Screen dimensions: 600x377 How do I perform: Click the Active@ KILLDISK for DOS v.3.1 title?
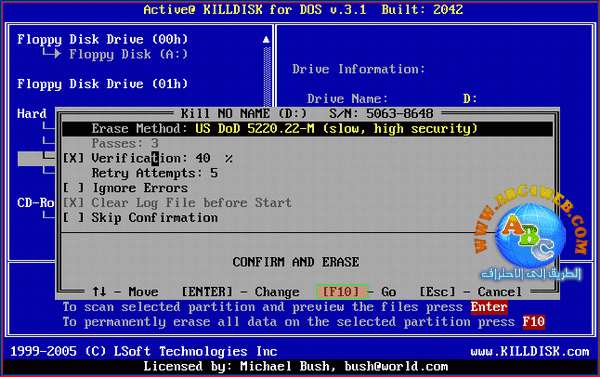pos(255,9)
